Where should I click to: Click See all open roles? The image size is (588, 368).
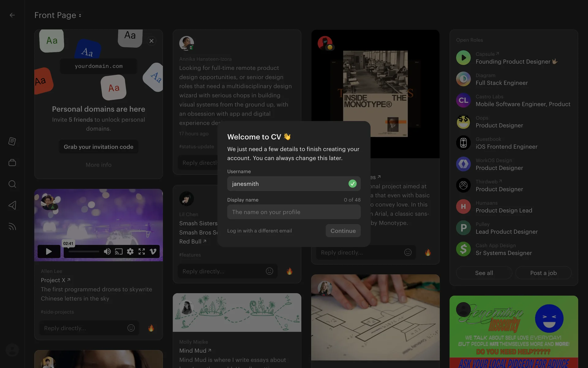coord(484,273)
